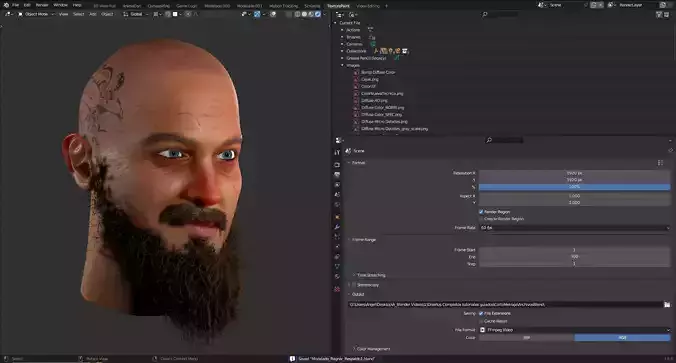Open the File menu
The height and width of the screenshot is (363, 676).
pyautogui.click(x=16, y=5)
